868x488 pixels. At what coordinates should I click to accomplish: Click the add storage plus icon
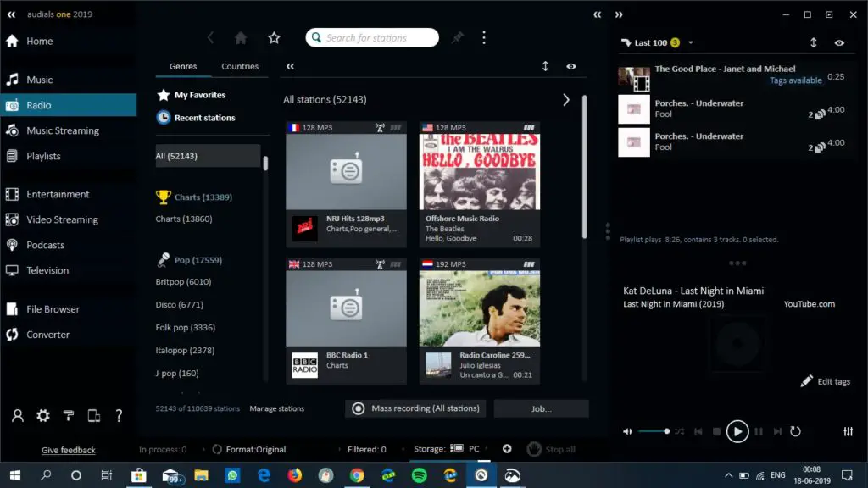click(x=507, y=449)
